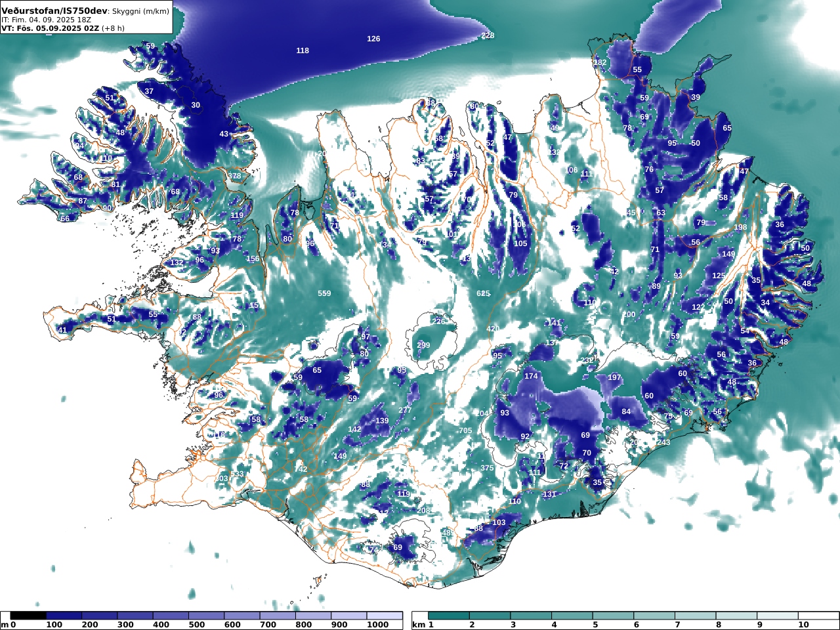The image size is (840, 630).
Task: Click the Skyggni (m/km) label
Action: [140, 11]
